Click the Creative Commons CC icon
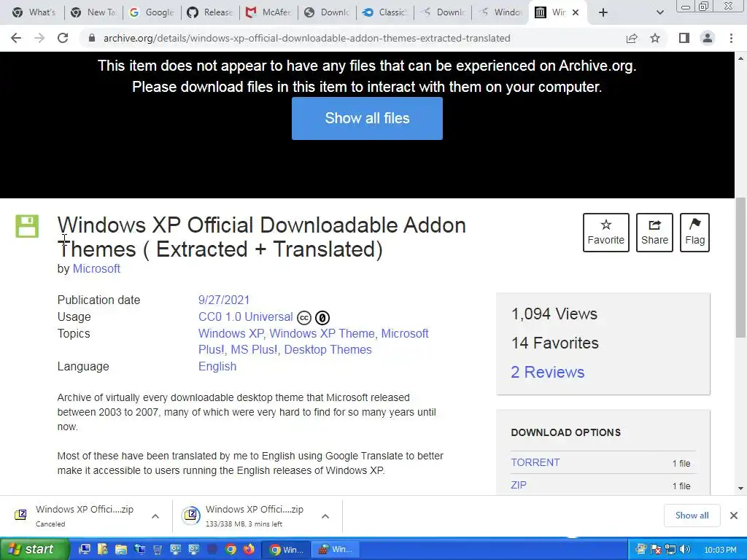Image resolution: width=747 pixels, height=560 pixels. click(x=304, y=318)
